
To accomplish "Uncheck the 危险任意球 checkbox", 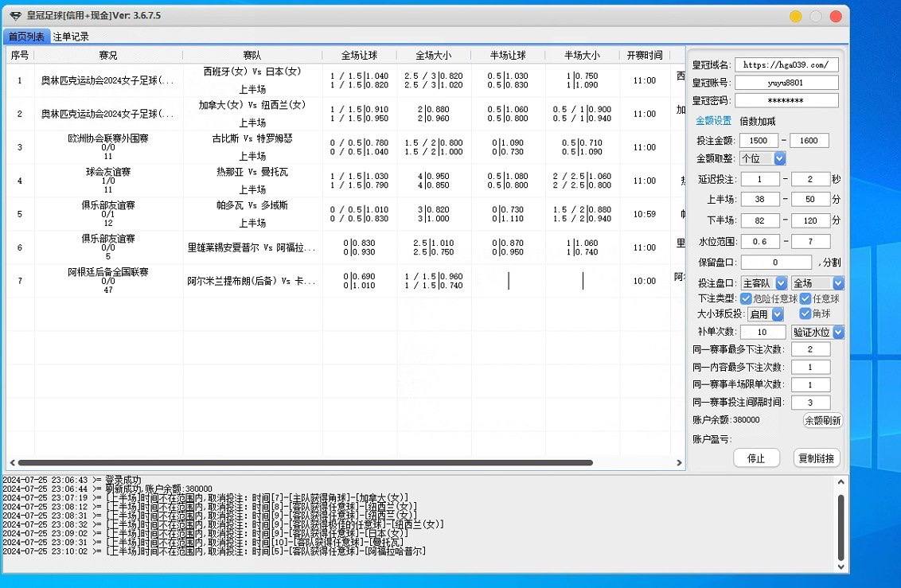I will [x=746, y=299].
